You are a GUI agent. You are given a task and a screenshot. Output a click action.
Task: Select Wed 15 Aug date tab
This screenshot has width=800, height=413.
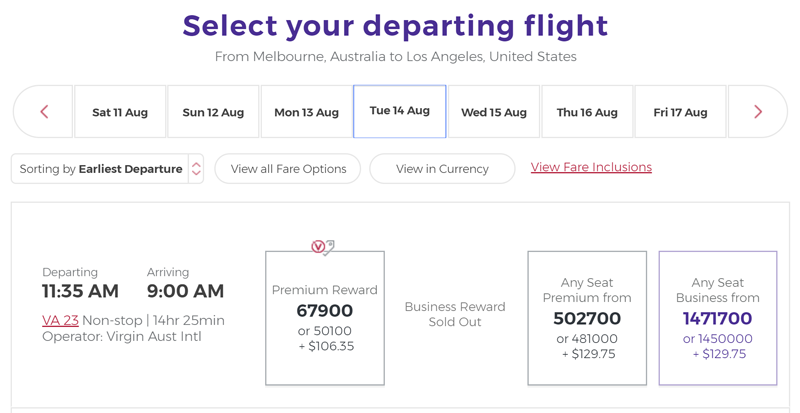click(x=494, y=112)
